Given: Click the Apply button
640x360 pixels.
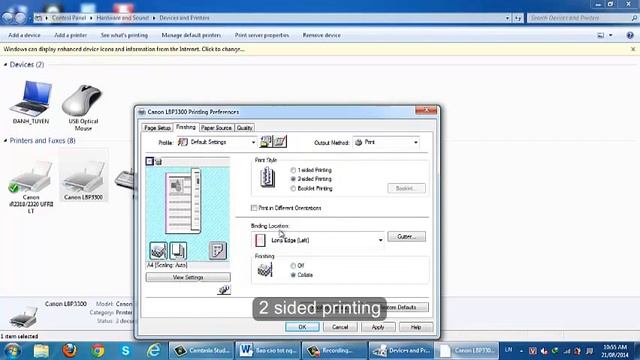Looking at the screenshot, I should (x=378, y=327).
